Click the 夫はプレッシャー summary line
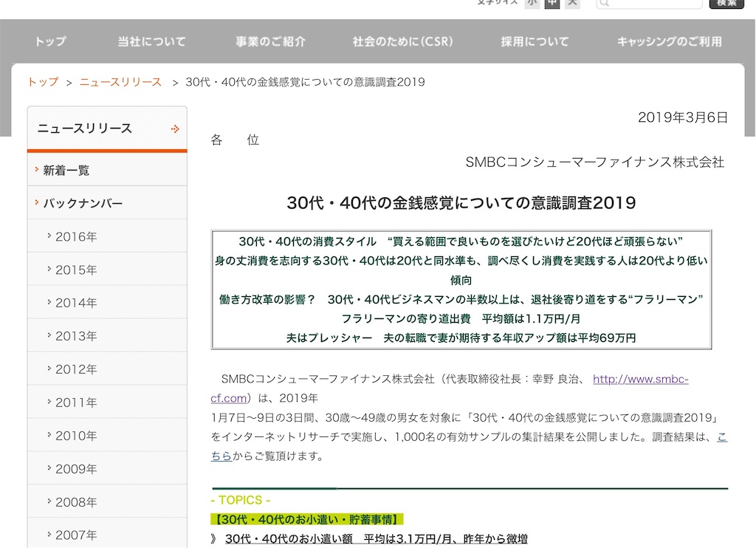756x548 pixels. pos(461,338)
